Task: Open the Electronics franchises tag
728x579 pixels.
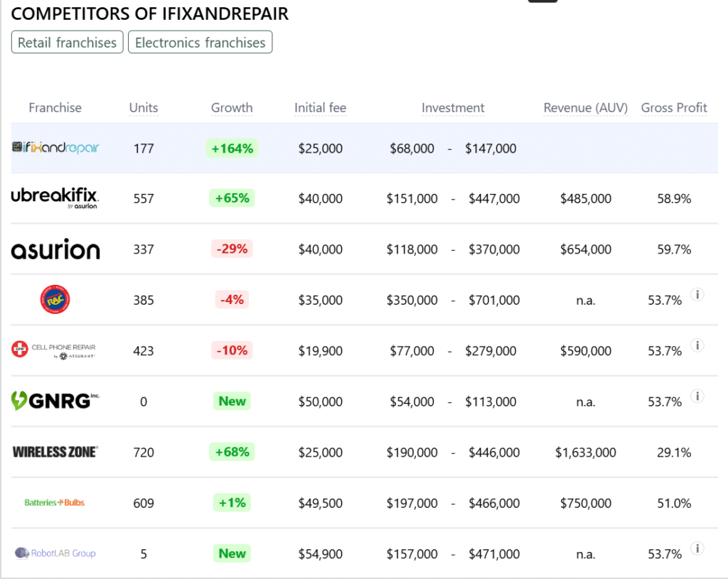Action: click(x=200, y=42)
